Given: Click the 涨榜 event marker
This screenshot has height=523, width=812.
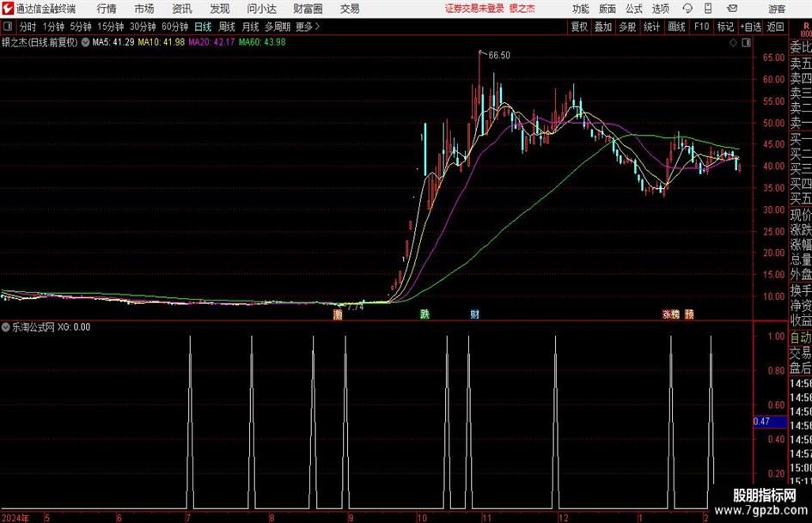Looking at the screenshot, I should pos(670,314).
